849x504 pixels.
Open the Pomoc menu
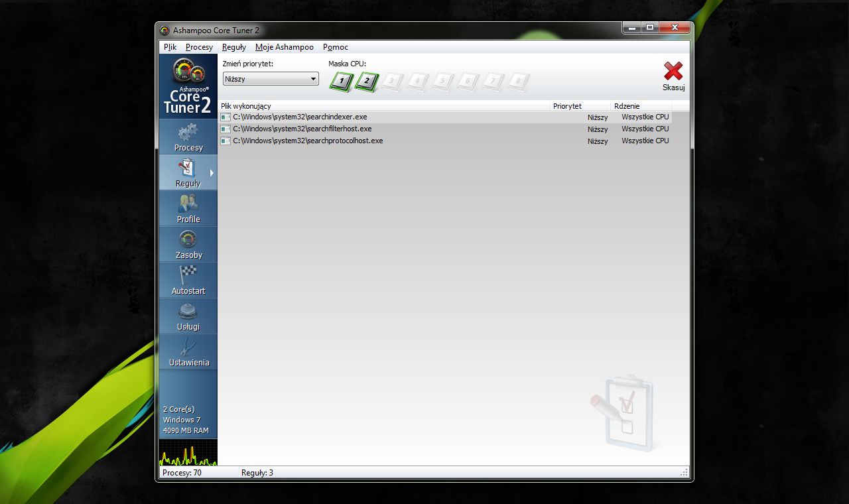click(x=336, y=47)
